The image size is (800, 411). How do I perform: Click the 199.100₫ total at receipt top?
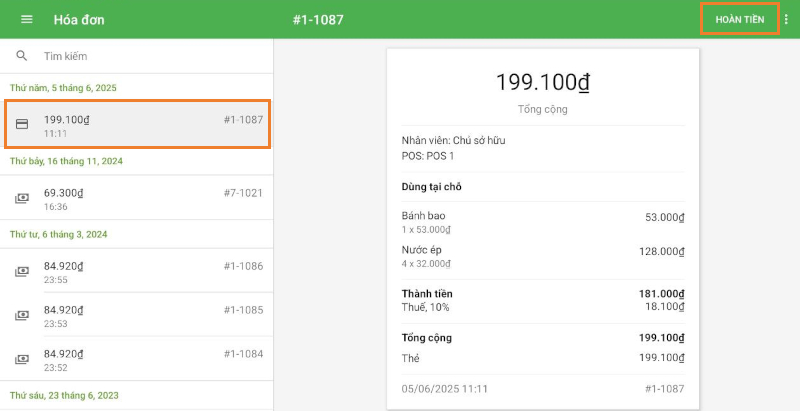click(x=542, y=83)
